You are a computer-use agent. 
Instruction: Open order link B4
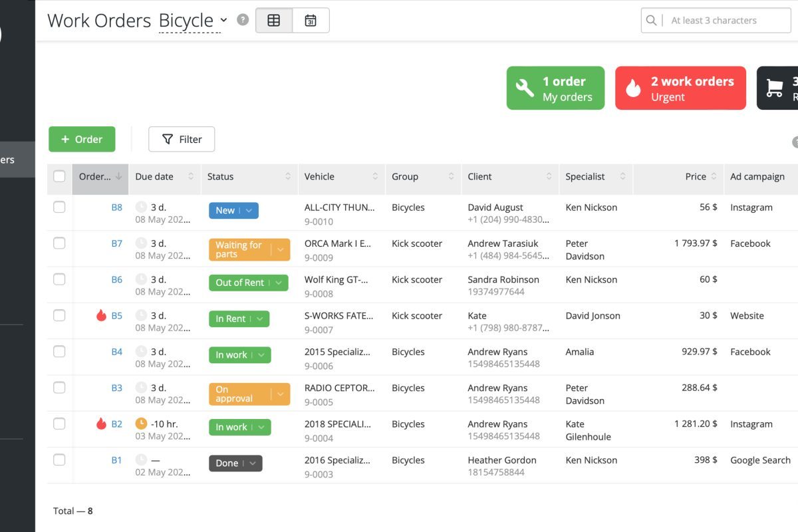[x=116, y=352]
